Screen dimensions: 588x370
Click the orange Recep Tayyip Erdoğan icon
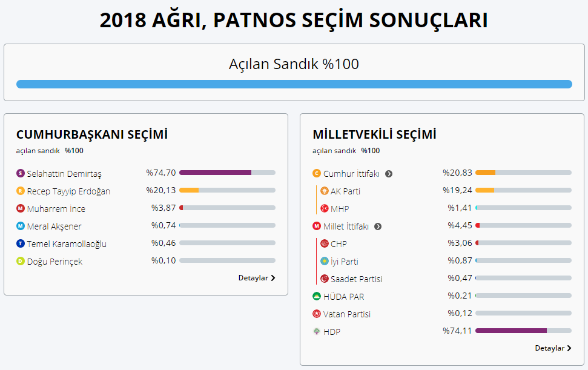coord(21,191)
